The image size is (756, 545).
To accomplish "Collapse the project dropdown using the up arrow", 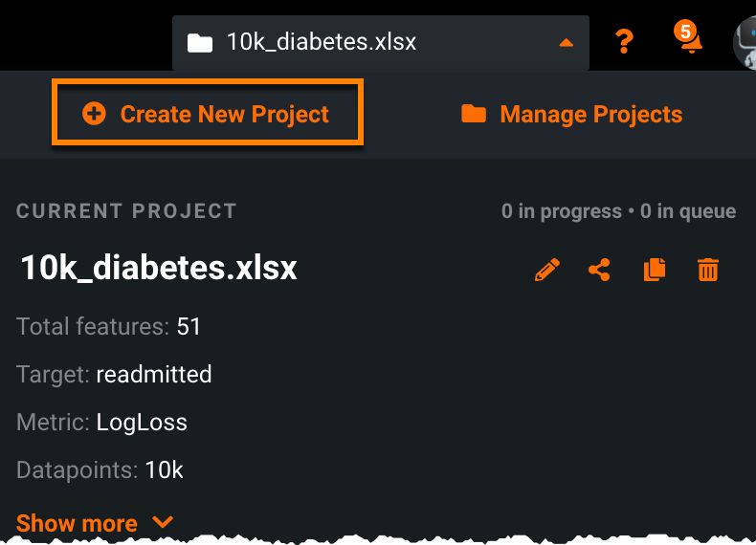I will click(x=566, y=43).
